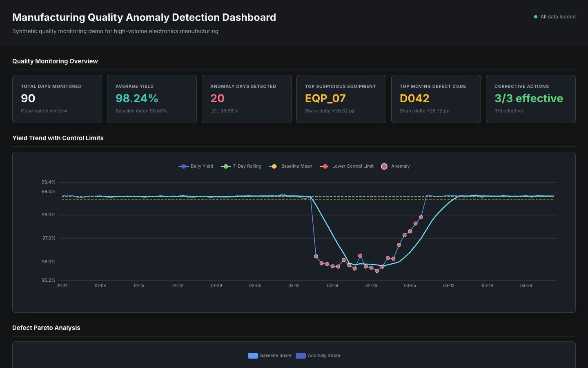588x368 pixels.
Task: Toggle the Baseline Share legend entry
Action: click(x=270, y=356)
